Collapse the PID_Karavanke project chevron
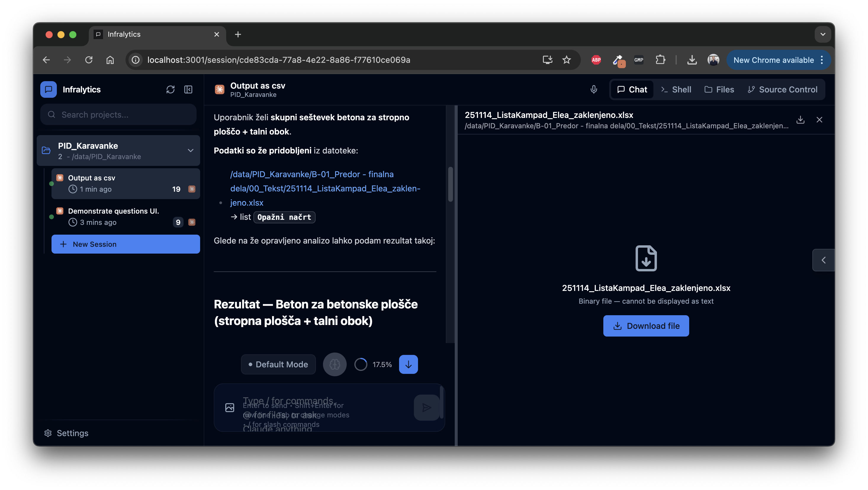 pyautogui.click(x=191, y=150)
